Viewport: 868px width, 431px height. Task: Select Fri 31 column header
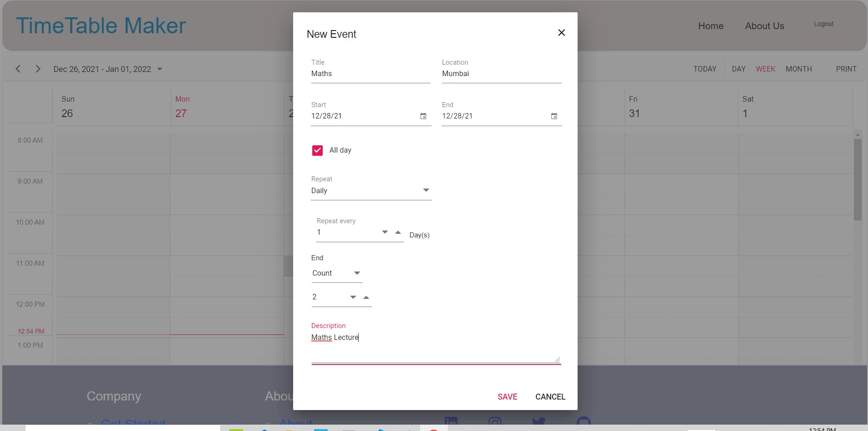pyautogui.click(x=681, y=107)
